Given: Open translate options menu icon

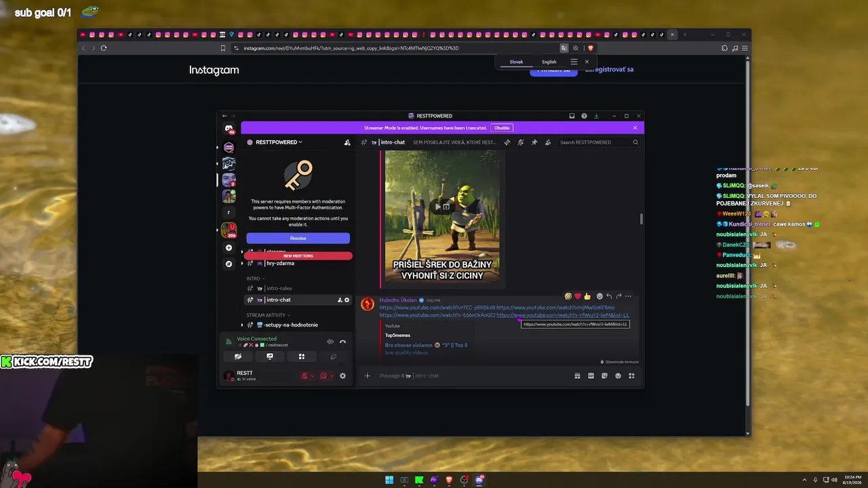Looking at the screenshot, I should pos(574,62).
